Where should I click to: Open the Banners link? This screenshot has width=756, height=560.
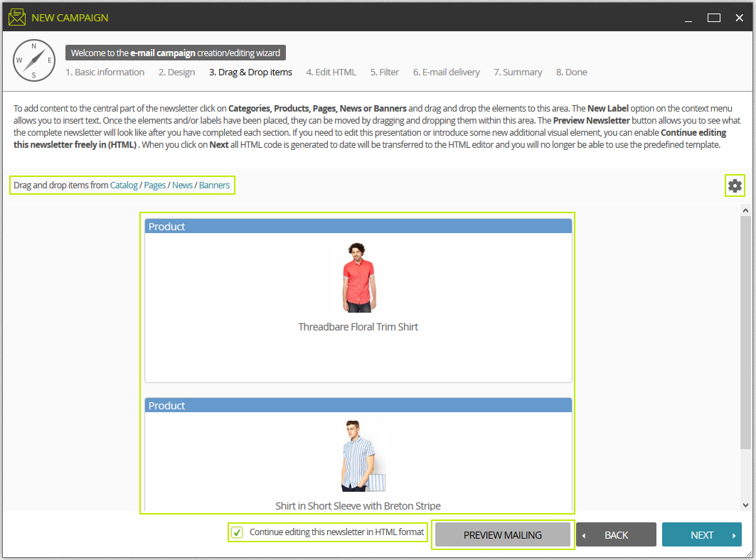(215, 185)
